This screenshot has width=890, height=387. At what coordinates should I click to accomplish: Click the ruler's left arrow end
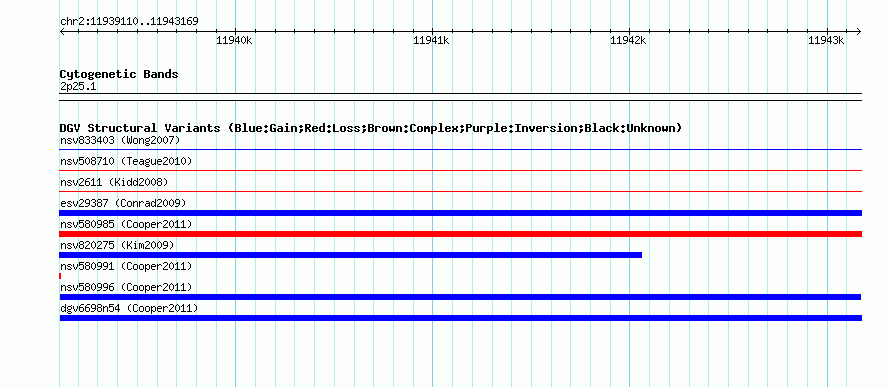coord(62,31)
